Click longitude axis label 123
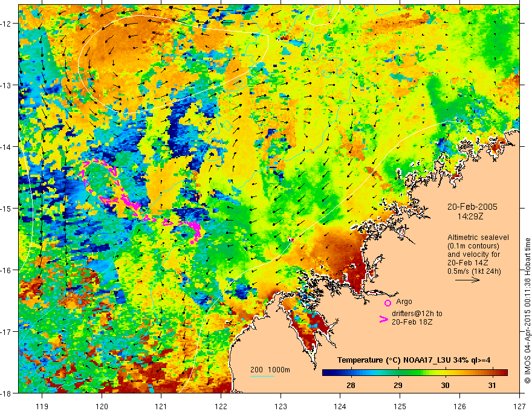The image size is (532, 411). click(281, 406)
